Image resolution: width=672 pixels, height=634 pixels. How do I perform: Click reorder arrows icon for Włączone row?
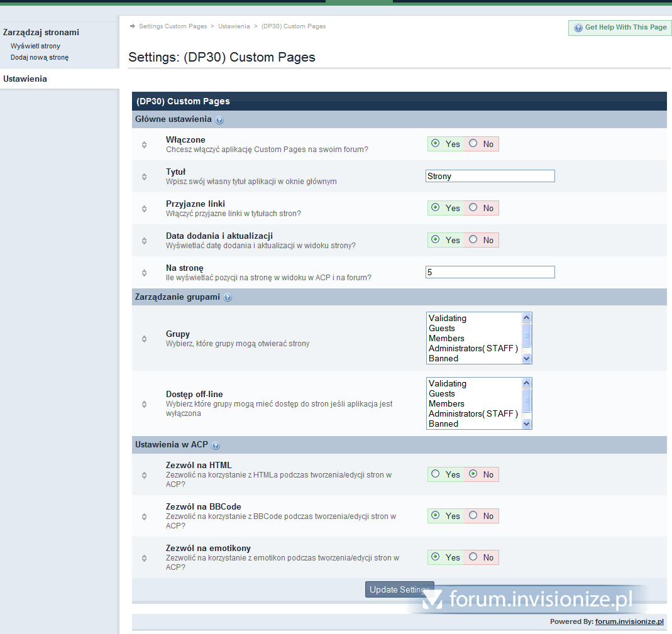pyautogui.click(x=145, y=145)
